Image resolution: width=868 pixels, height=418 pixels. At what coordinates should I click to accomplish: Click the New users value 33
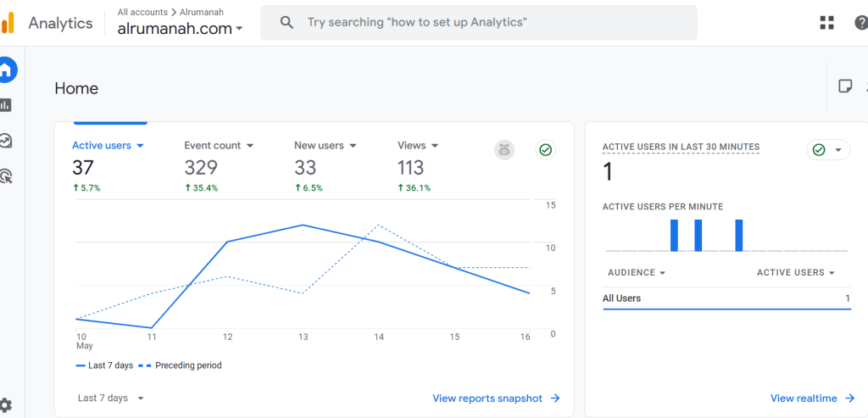tap(305, 167)
